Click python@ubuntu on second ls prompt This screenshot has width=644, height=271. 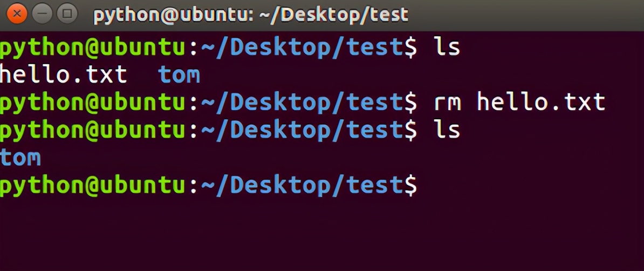92,131
